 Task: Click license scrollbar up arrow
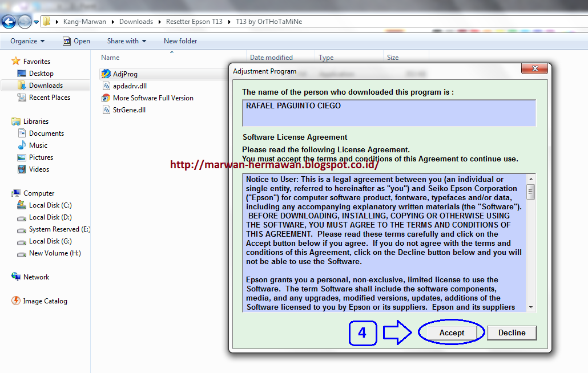530,179
